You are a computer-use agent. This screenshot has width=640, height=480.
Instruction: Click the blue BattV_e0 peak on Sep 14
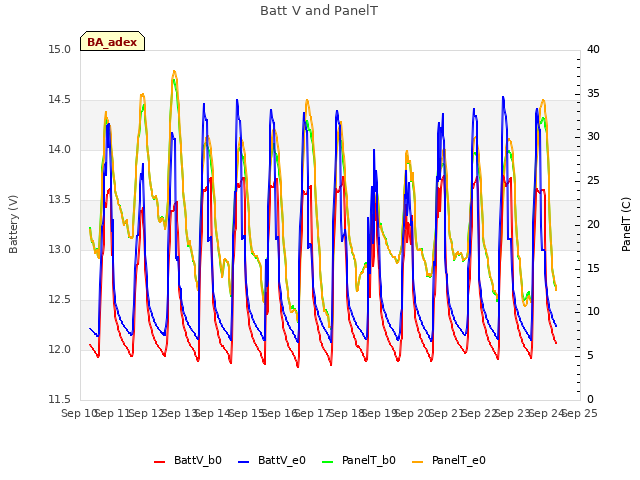[237, 100]
